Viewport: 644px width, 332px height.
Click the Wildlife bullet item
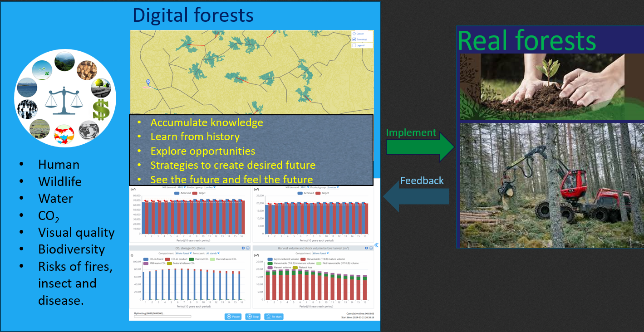click(60, 181)
